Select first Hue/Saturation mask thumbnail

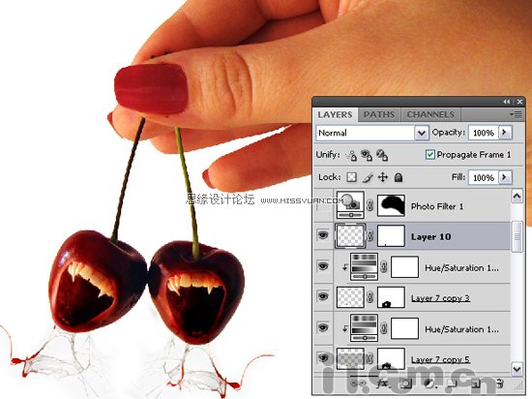[x=404, y=267]
